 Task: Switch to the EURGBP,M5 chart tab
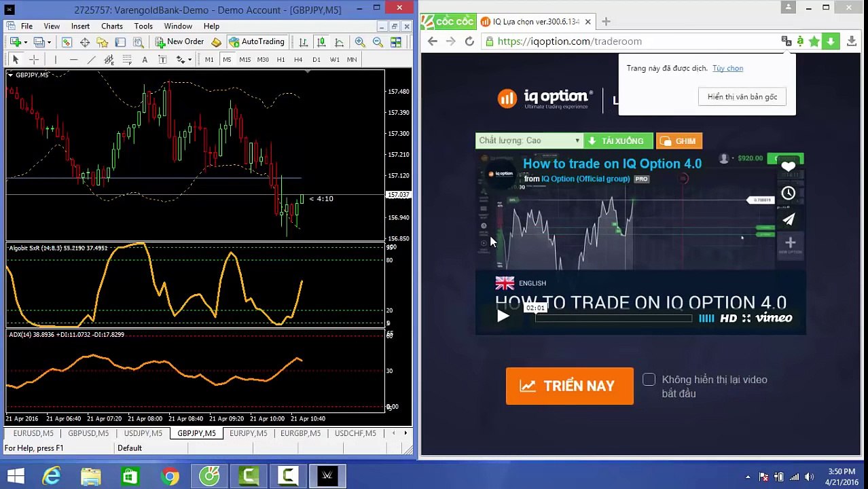(300, 433)
